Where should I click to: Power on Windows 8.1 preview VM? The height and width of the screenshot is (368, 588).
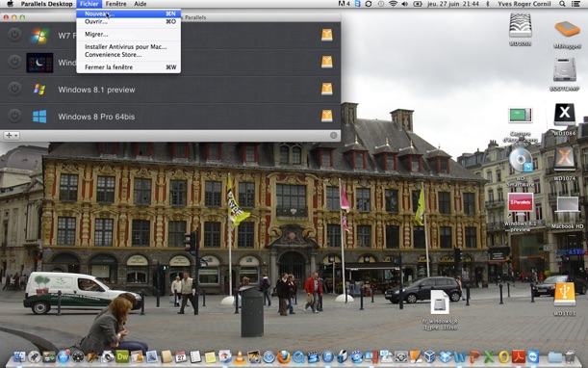(x=14, y=89)
